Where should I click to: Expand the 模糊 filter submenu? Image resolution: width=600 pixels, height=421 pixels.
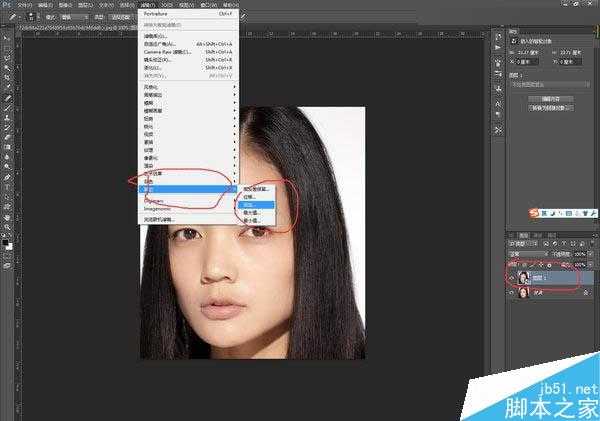pos(188,103)
